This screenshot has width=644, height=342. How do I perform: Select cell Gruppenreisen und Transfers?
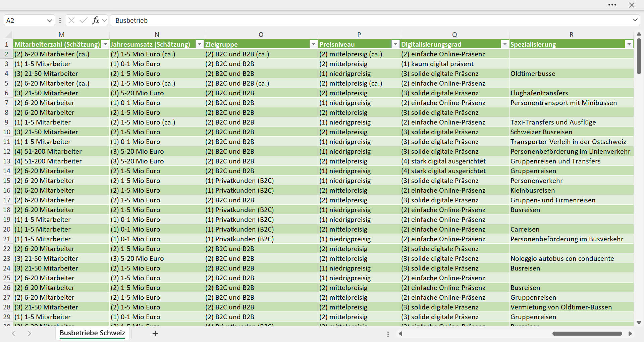pos(571,161)
